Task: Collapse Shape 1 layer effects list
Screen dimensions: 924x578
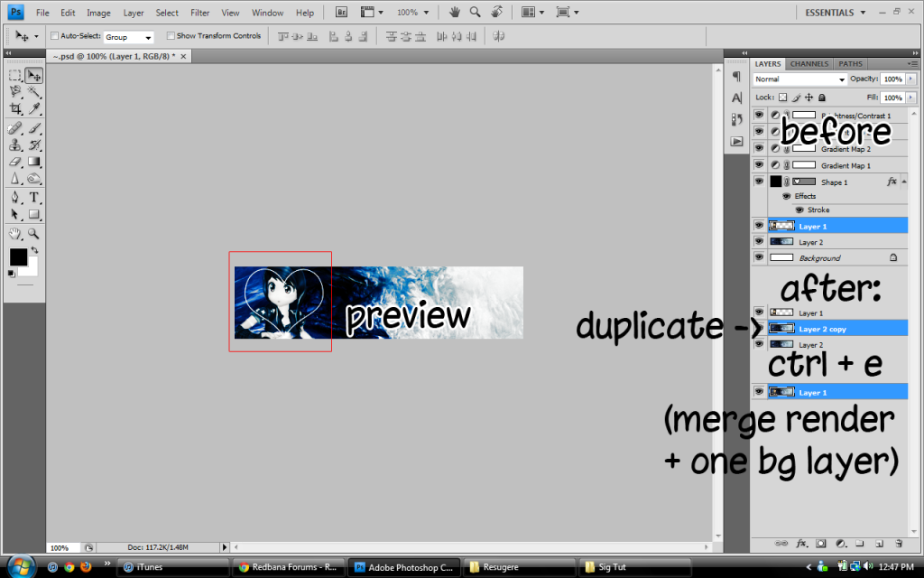Action: pyautogui.click(x=904, y=182)
